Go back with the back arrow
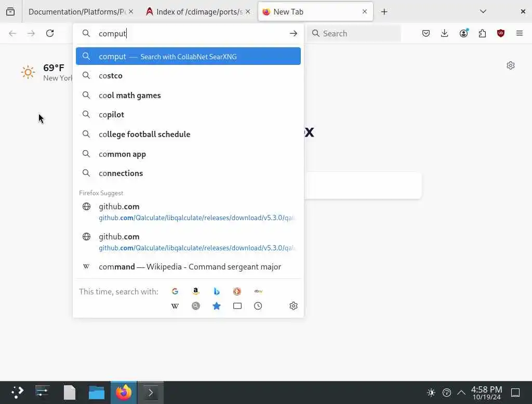 (x=12, y=33)
